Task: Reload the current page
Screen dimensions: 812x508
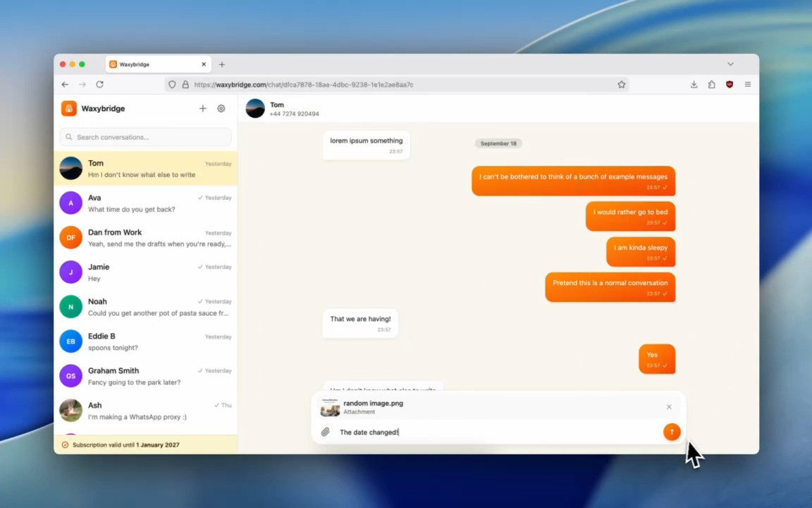Action: coord(100,85)
